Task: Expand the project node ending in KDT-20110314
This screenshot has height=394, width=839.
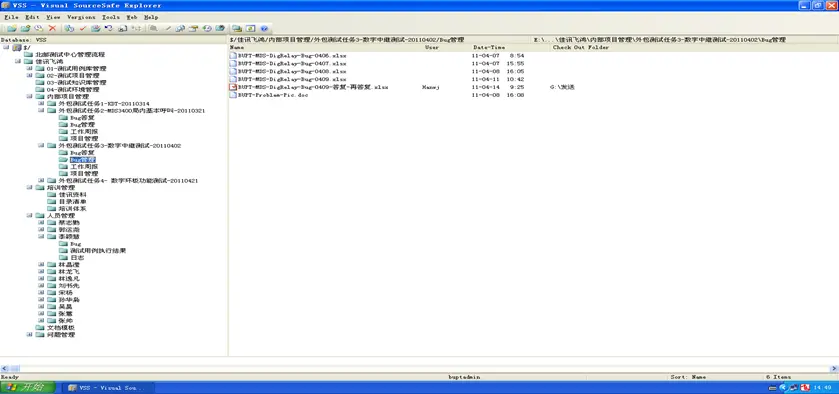Action: (41, 103)
